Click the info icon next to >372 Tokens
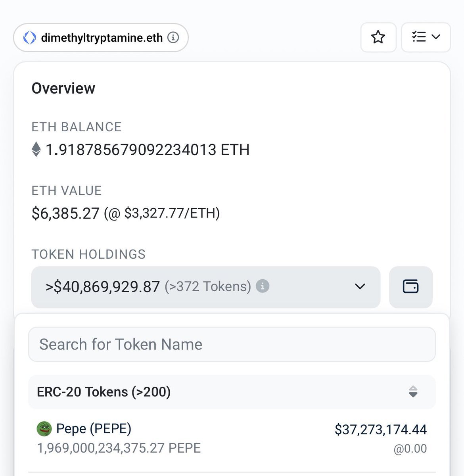This screenshot has height=476, width=464. pos(262,286)
